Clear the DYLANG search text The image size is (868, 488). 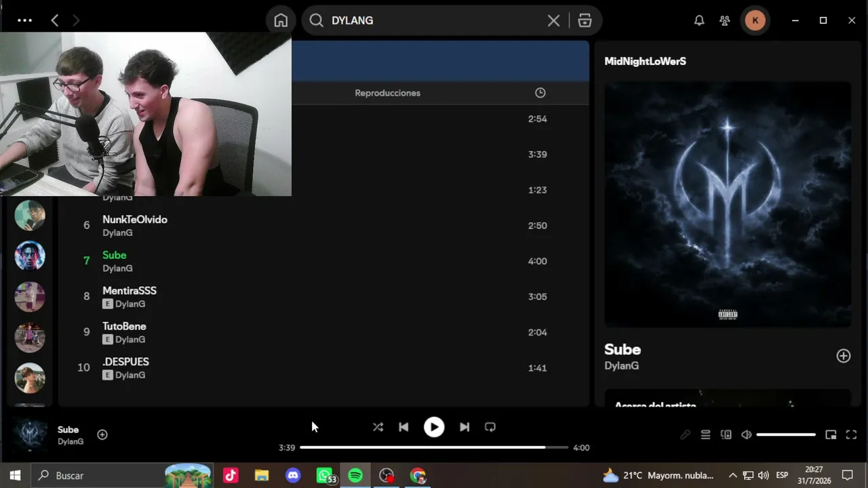click(553, 20)
